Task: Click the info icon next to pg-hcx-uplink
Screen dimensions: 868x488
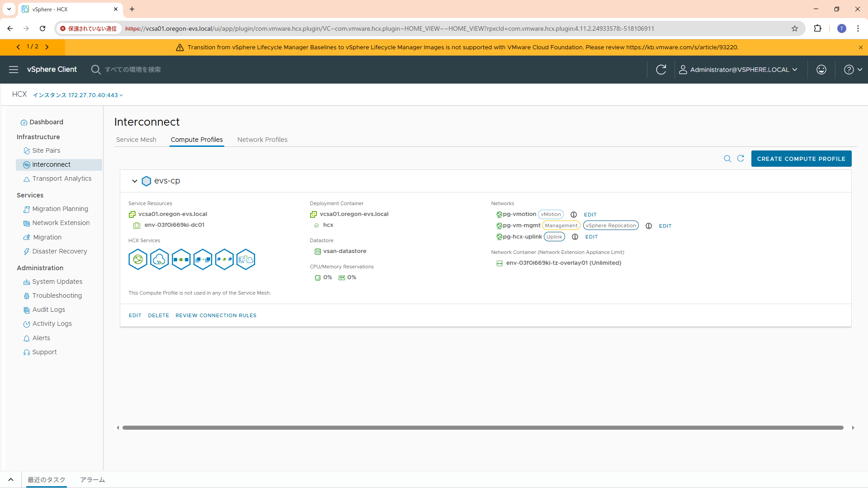Action: [x=575, y=237]
